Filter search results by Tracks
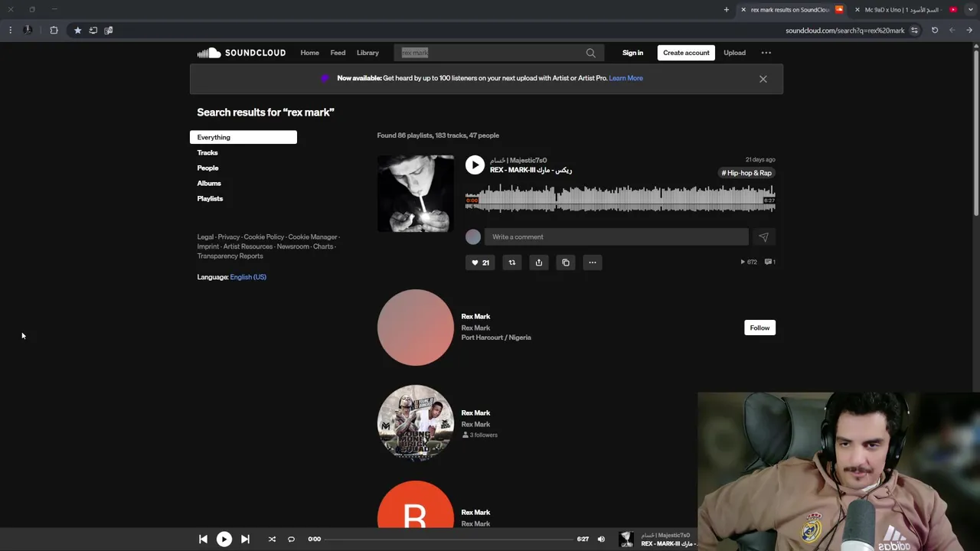The image size is (980, 551). pyautogui.click(x=207, y=152)
